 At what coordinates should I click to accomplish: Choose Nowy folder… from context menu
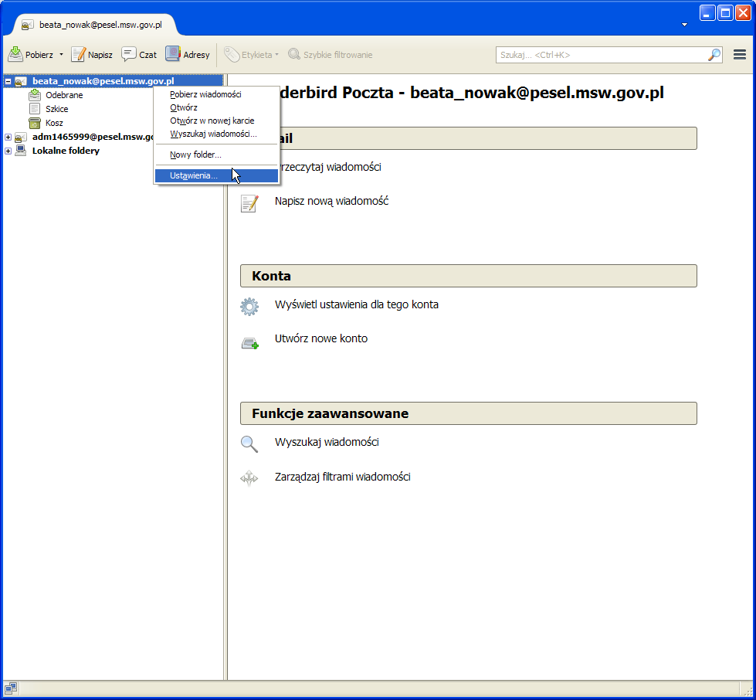(216, 155)
